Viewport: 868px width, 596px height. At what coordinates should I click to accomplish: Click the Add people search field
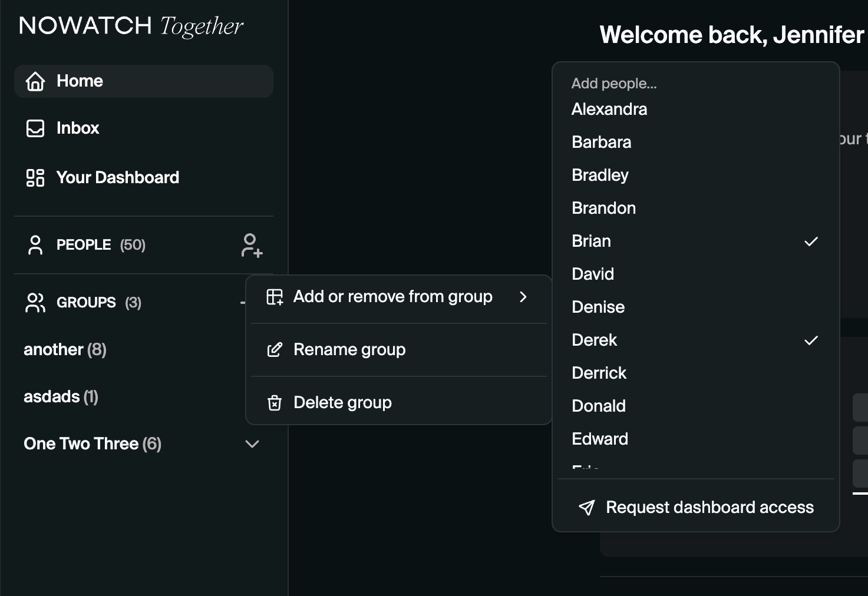(x=696, y=84)
